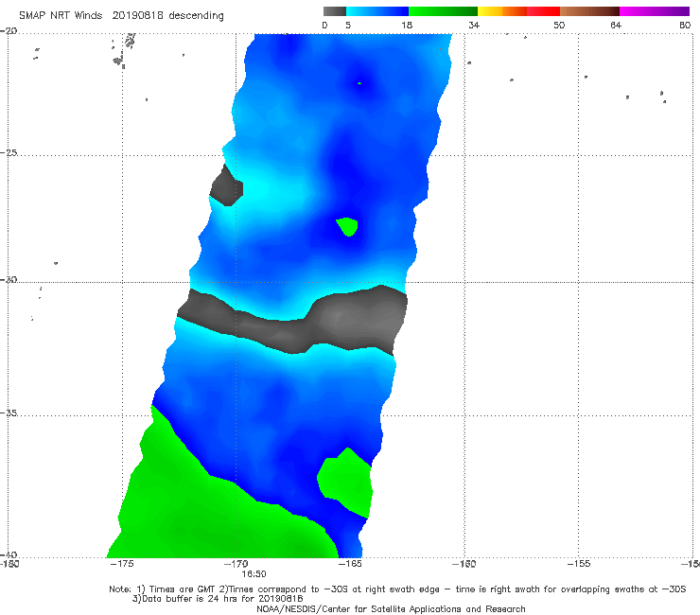
Task: Click the yellow-orange segment of the color bar
Action: [501, 11]
